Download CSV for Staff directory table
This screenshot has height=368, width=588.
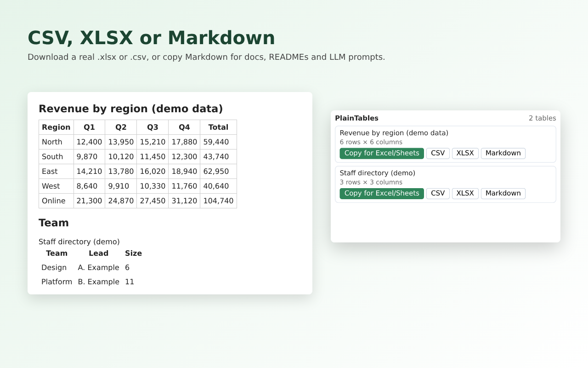438,193
